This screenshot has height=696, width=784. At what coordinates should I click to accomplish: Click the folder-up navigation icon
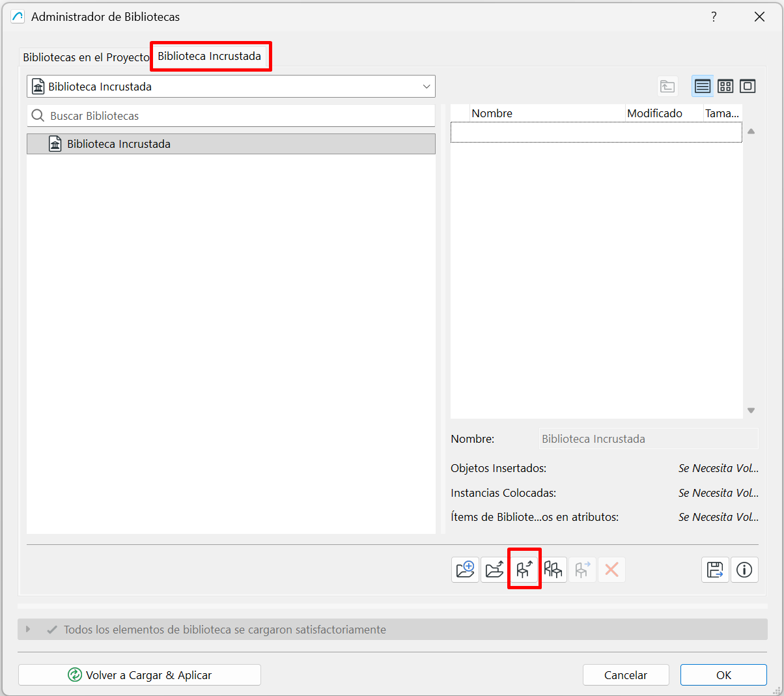pyautogui.click(x=667, y=87)
